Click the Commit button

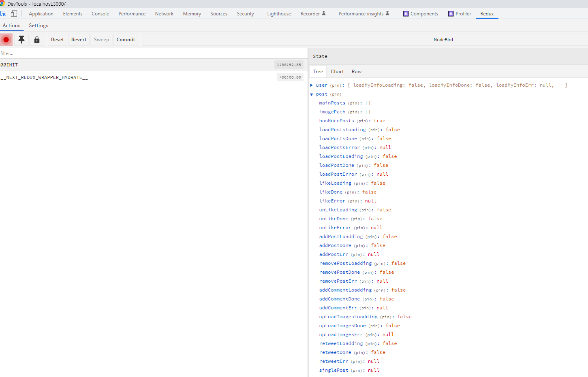pyautogui.click(x=126, y=40)
